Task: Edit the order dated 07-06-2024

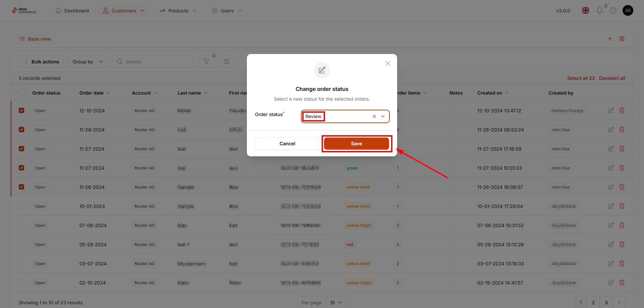Action: coord(611,225)
